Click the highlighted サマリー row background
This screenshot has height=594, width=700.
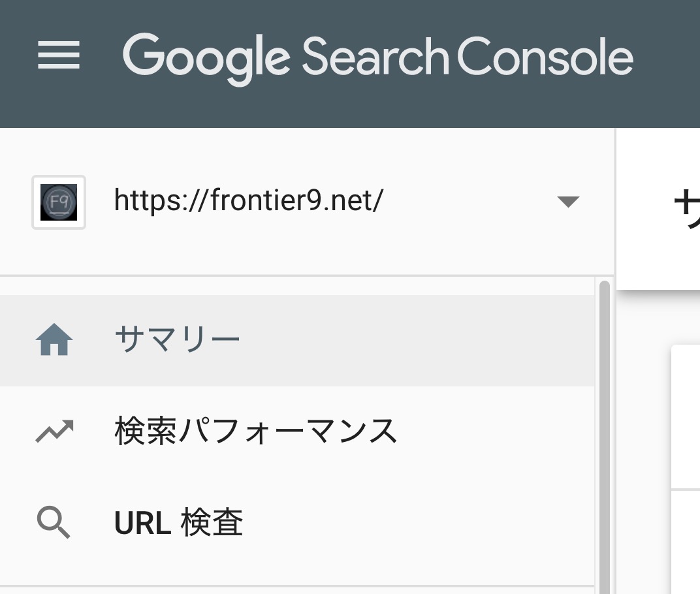tap(415, 341)
